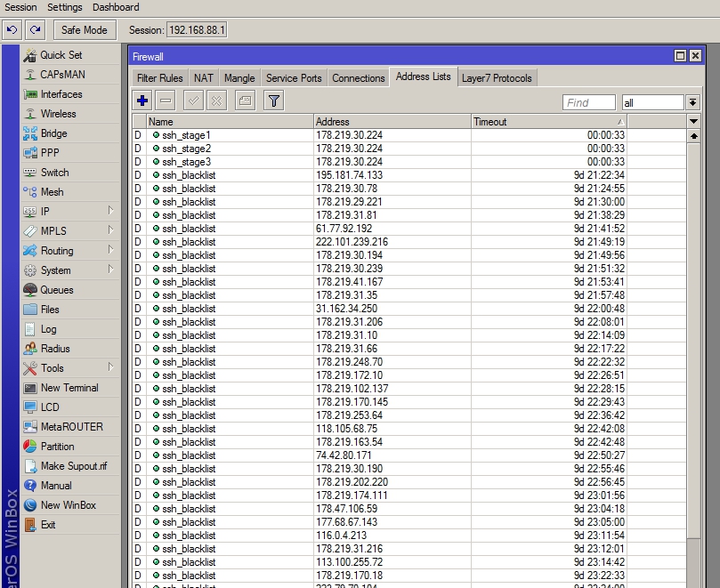Click the Filter funnel icon
This screenshot has height=588, width=720.
click(274, 101)
